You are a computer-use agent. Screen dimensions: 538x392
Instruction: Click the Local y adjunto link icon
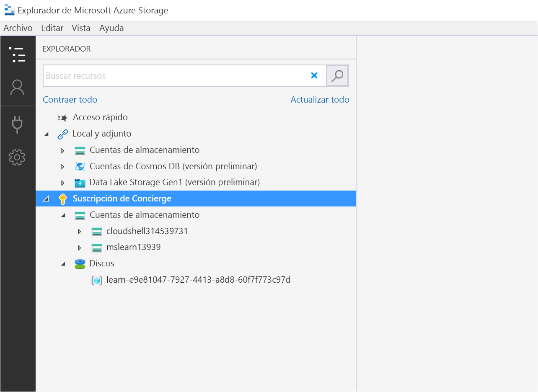[62, 134]
